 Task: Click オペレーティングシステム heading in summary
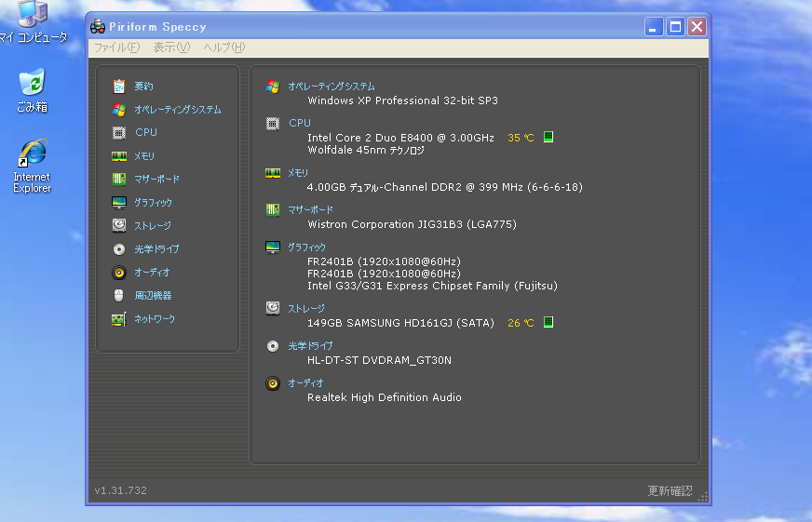coord(332,87)
